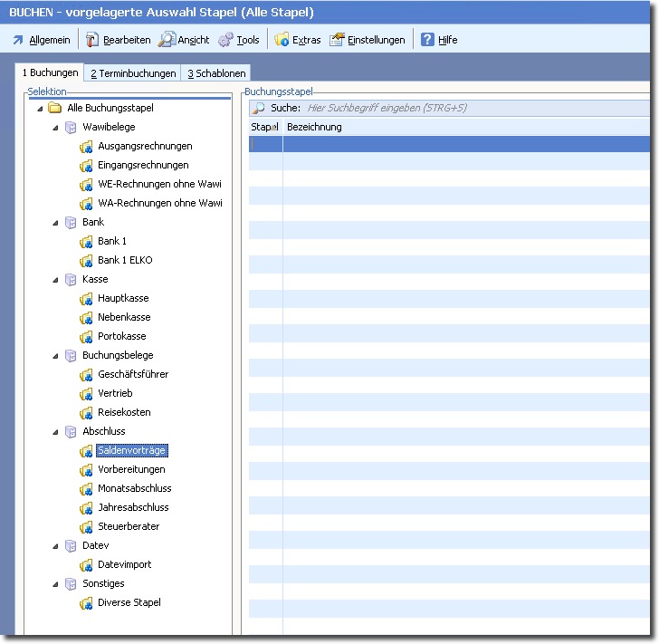Collapse the Abschluss tree group

coord(55,432)
